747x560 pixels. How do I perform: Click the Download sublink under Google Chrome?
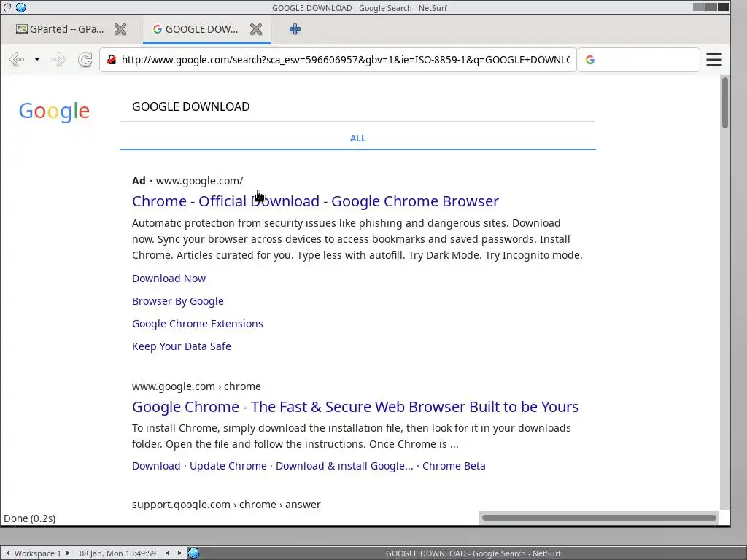click(156, 466)
